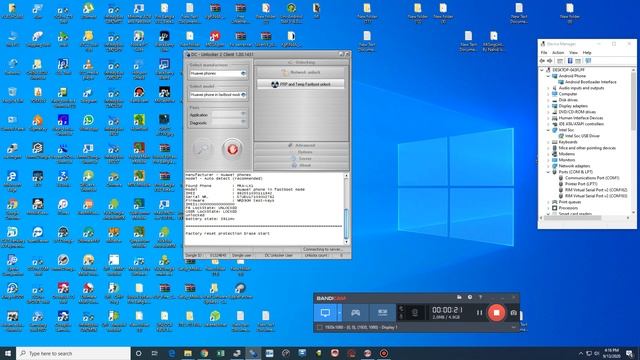Open Microsoft Edge from the taskbar
The image size is (640, 360).
(172, 353)
